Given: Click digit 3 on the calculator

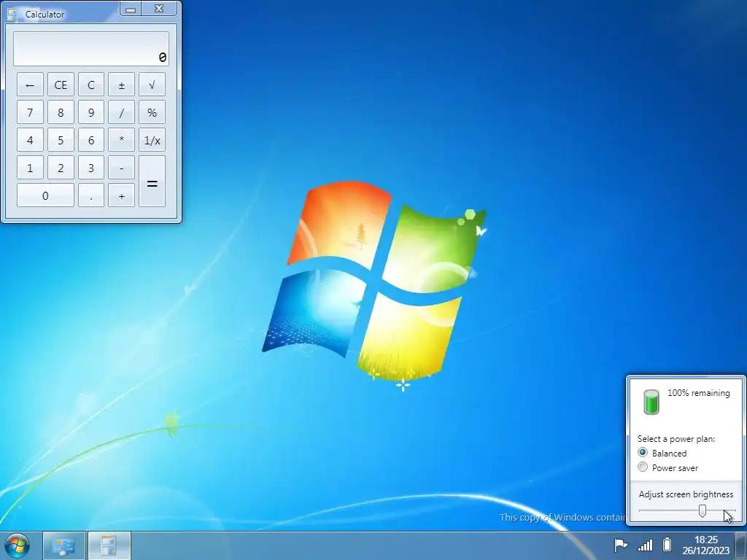Looking at the screenshot, I should point(91,168).
